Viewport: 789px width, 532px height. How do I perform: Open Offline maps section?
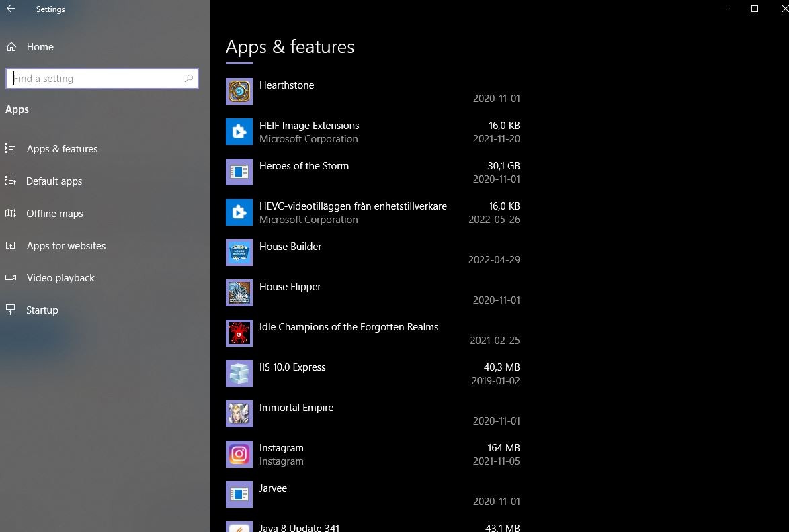click(x=55, y=213)
